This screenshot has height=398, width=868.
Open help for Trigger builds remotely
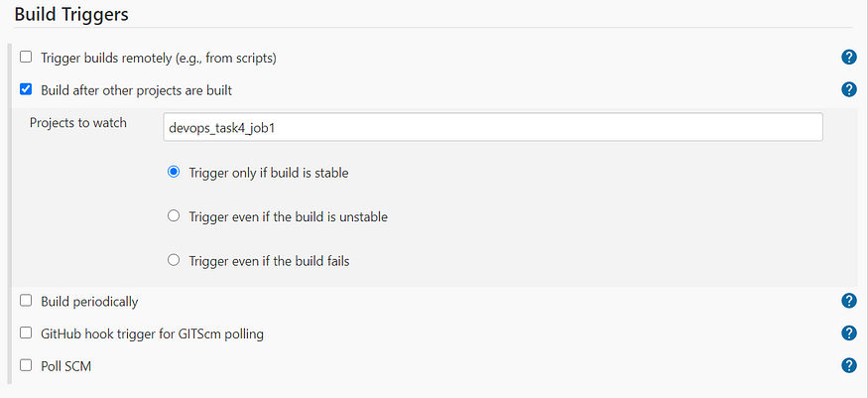(x=848, y=58)
